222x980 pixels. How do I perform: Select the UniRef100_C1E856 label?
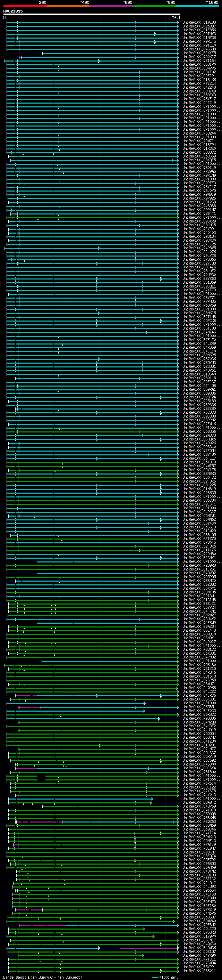click(199, 30)
